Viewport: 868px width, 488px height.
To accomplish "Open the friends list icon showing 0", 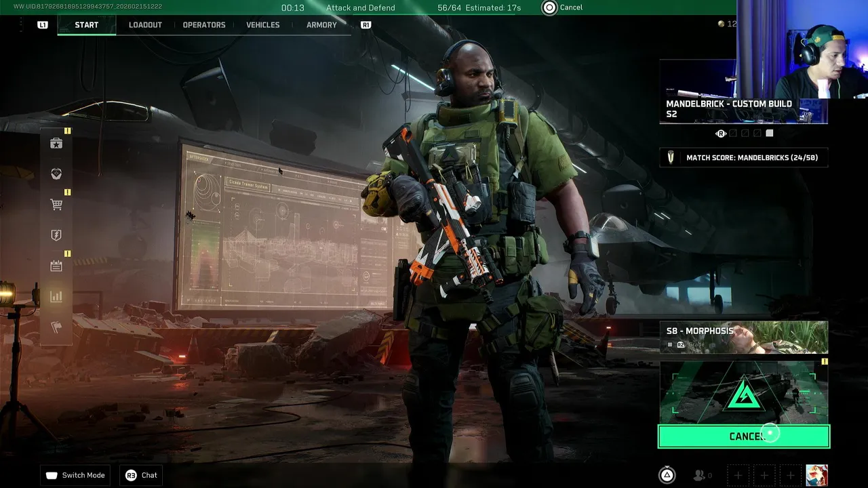I will pos(702,475).
